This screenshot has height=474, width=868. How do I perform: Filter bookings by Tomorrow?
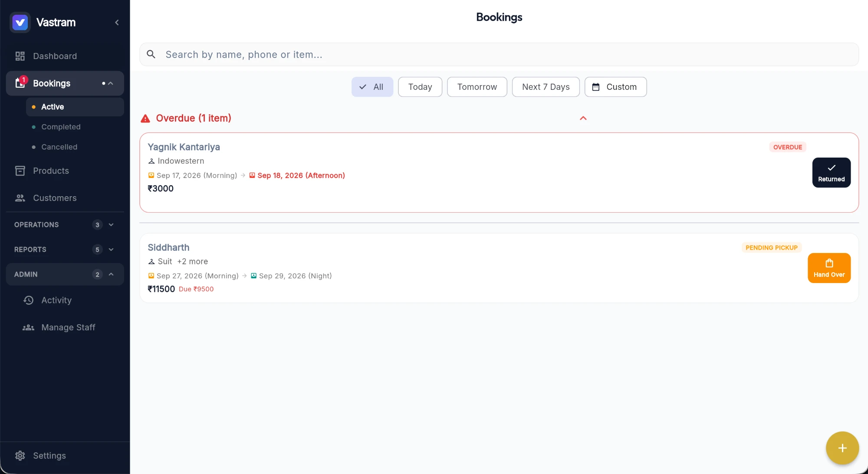click(x=477, y=87)
